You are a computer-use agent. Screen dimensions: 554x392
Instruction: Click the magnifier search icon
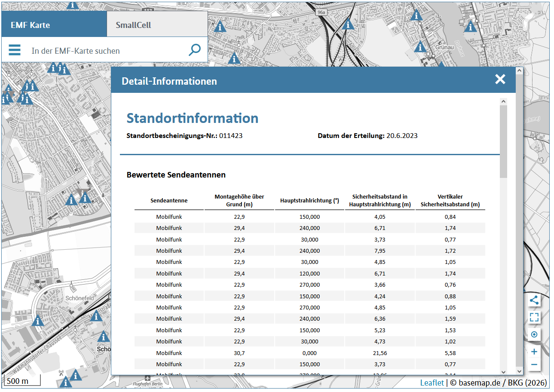click(x=195, y=50)
